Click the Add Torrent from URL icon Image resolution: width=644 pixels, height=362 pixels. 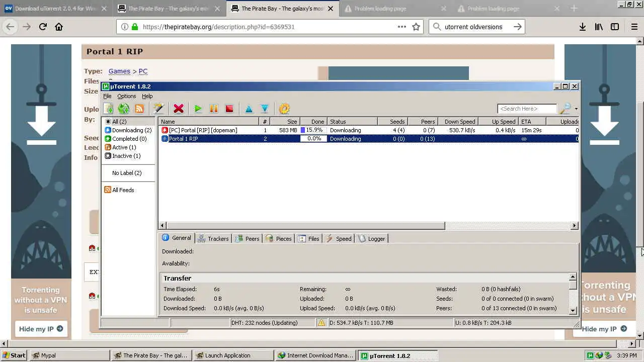[x=124, y=109]
